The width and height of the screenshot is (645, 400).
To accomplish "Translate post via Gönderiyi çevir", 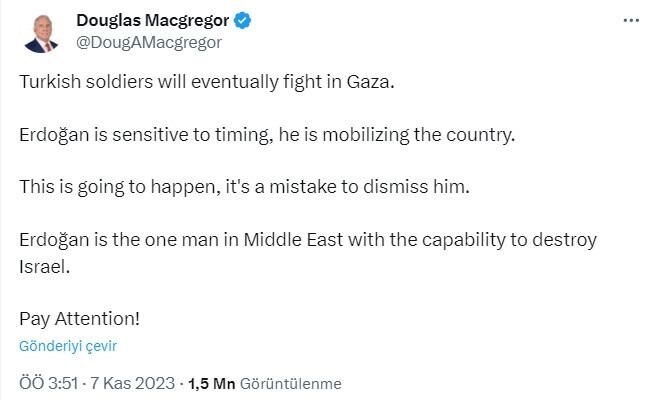I will pyautogui.click(x=68, y=346).
